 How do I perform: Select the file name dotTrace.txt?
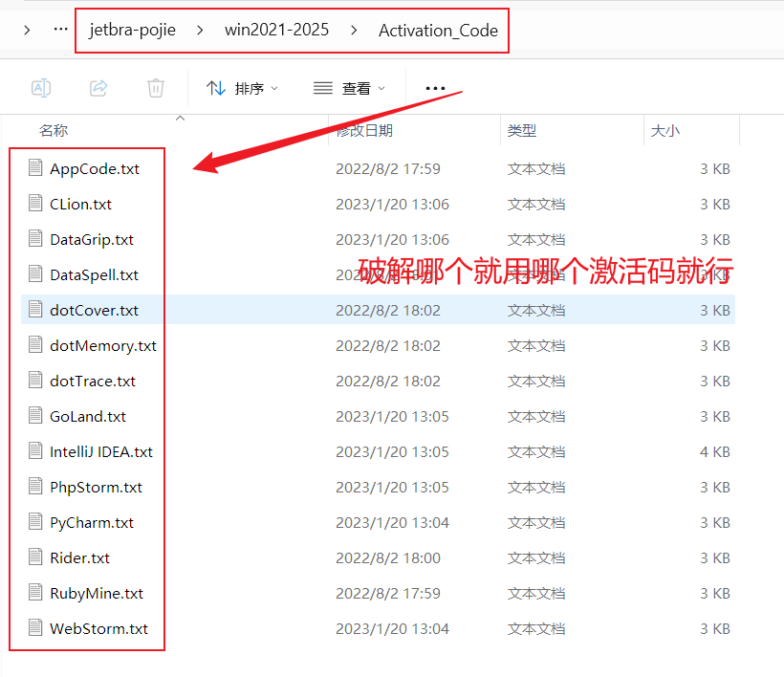[93, 382]
